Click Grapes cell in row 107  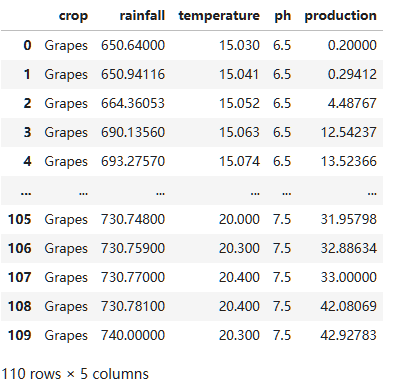pyautogui.click(x=66, y=278)
